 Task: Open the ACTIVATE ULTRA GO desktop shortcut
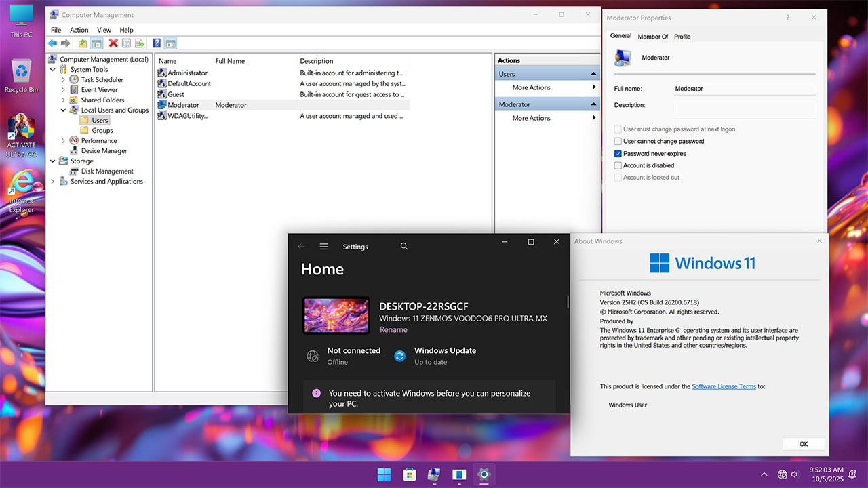[21, 136]
